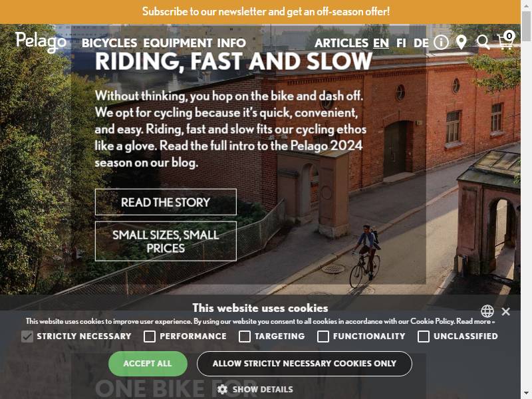This screenshot has height=399, width=532.
Task: Tick the Targeting cookies checkbox
Action: coord(245,336)
